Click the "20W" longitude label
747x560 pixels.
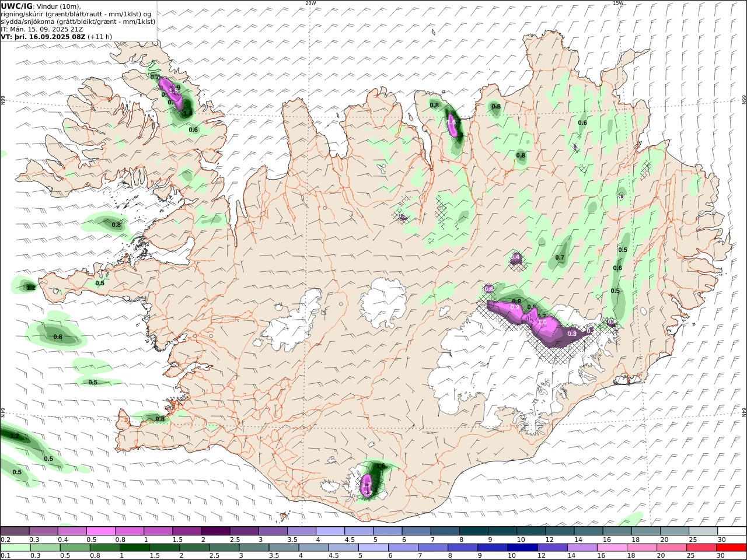(310, 3)
